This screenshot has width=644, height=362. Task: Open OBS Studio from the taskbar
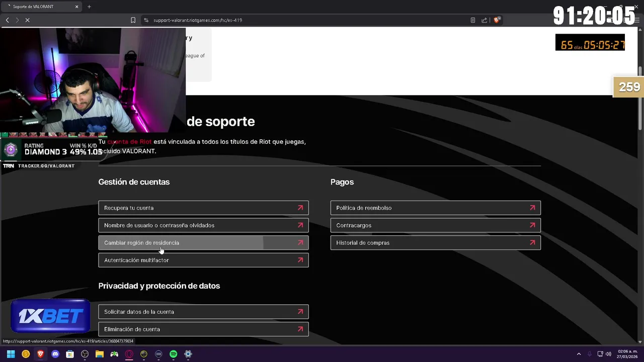[x=85, y=354]
